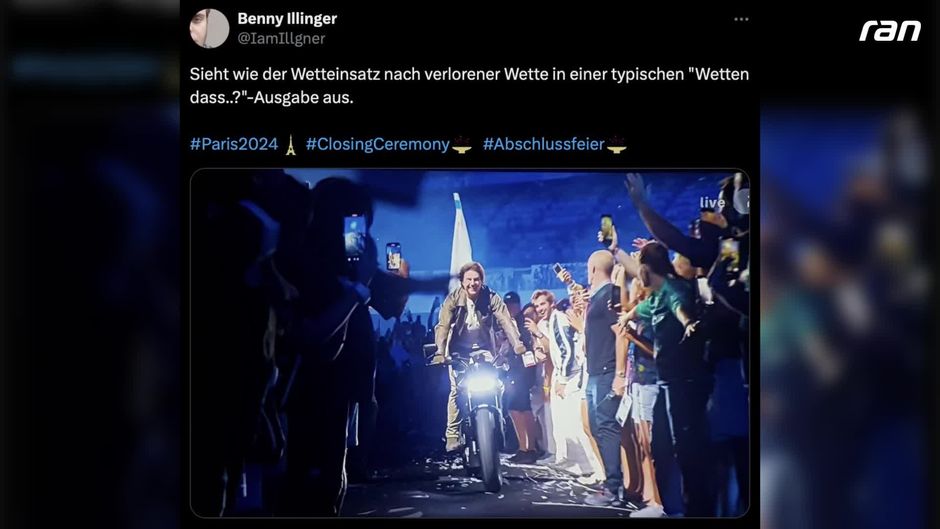Click the 'live' badge on the tweet image

[712, 203]
